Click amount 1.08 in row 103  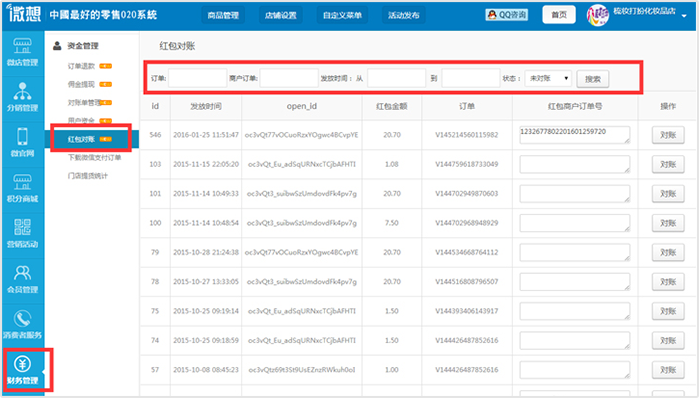click(x=391, y=164)
